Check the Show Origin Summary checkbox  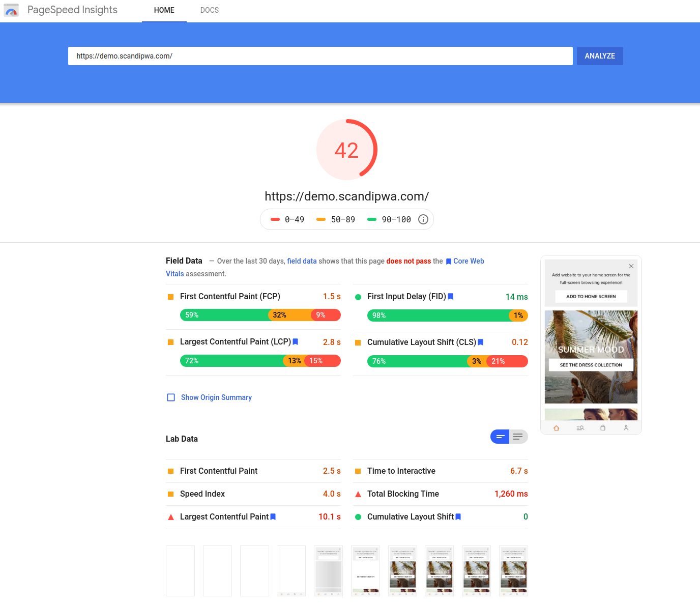171,397
